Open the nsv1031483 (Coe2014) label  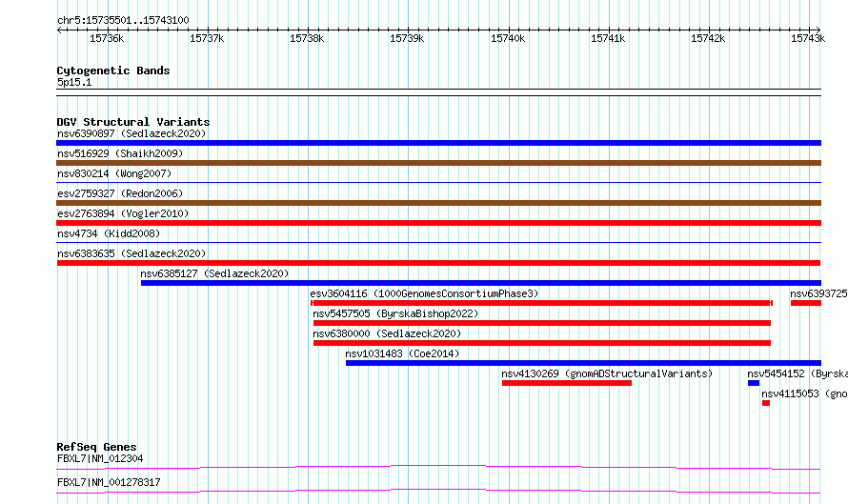(x=402, y=353)
